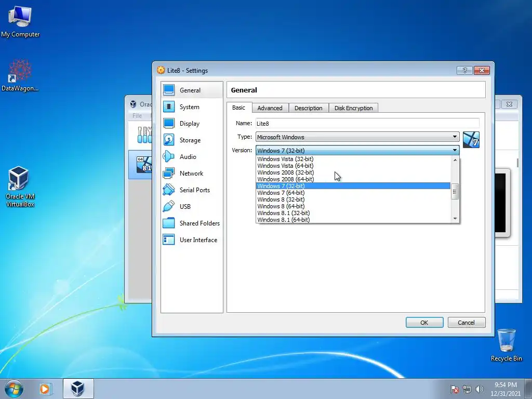Viewport: 532px width, 399px height.
Task: Click the Name field containing Lite8
Action: pos(367,124)
